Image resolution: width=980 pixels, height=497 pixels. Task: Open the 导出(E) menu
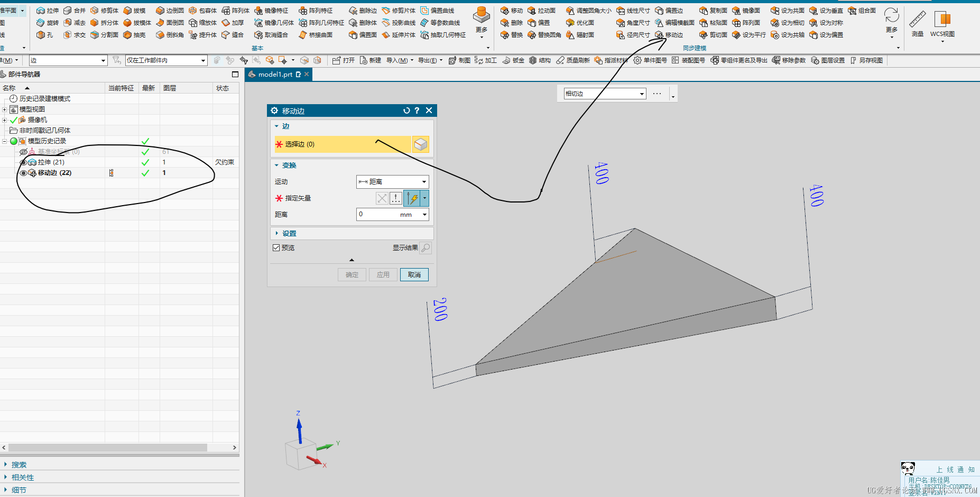(430, 60)
